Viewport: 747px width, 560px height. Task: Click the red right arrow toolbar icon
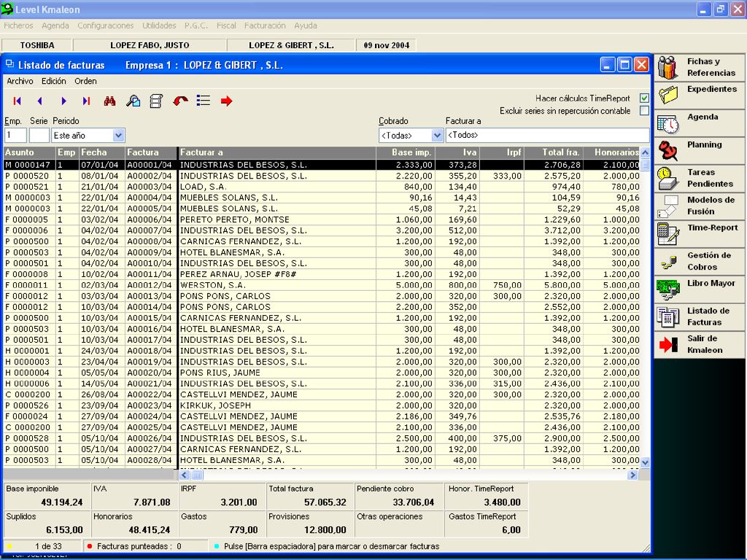[x=227, y=101]
